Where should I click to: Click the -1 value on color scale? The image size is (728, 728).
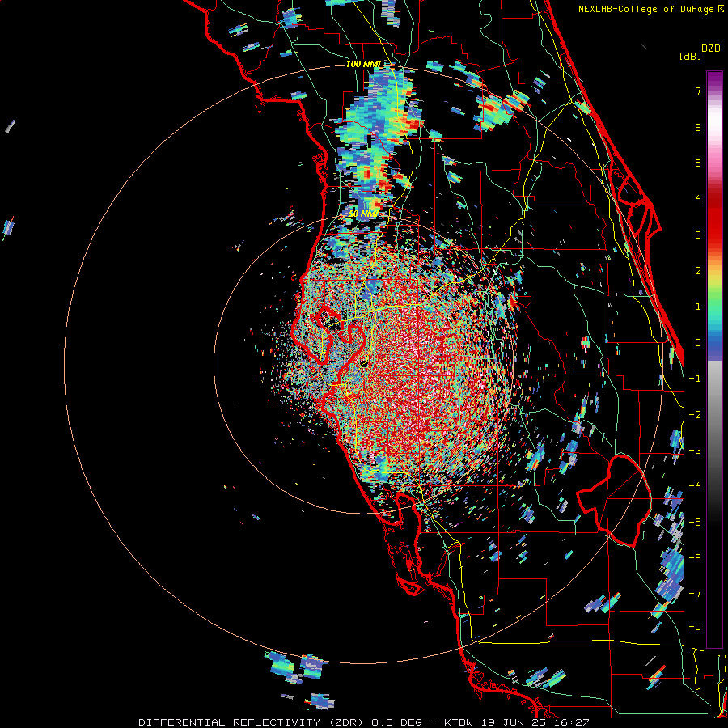click(x=695, y=379)
